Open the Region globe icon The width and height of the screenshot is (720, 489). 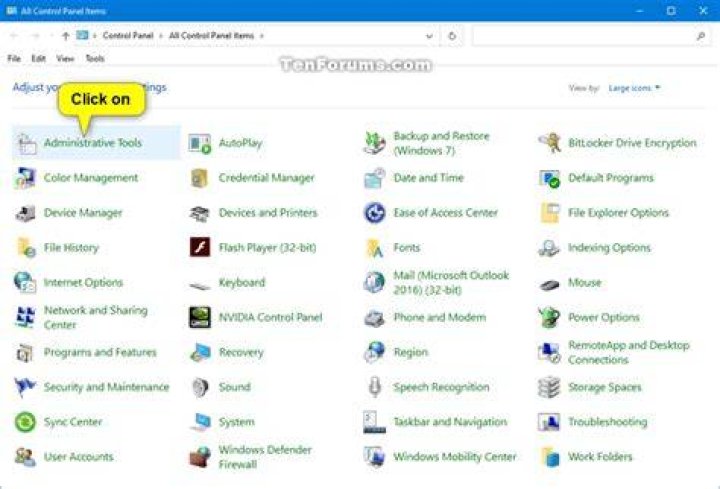[375, 352]
